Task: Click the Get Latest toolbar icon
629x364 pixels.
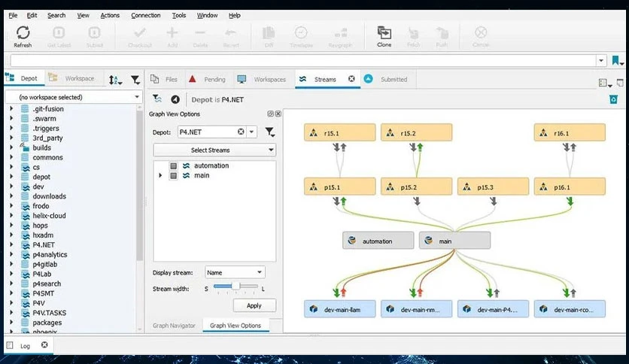Action: coord(59,33)
